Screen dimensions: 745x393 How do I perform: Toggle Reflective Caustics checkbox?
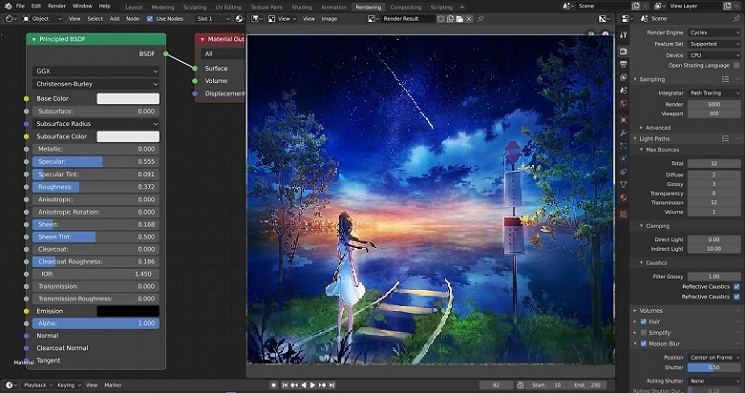click(736, 287)
